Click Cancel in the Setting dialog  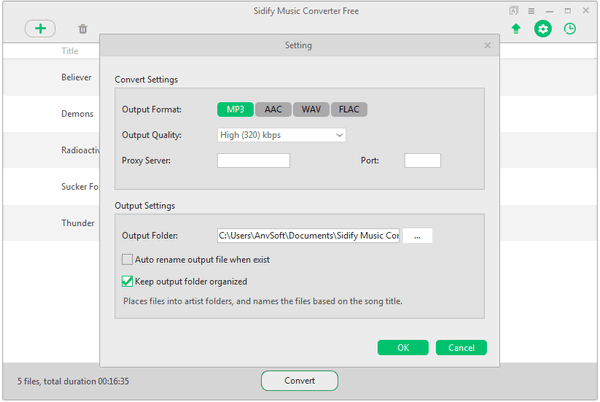click(x=461, y=348)
